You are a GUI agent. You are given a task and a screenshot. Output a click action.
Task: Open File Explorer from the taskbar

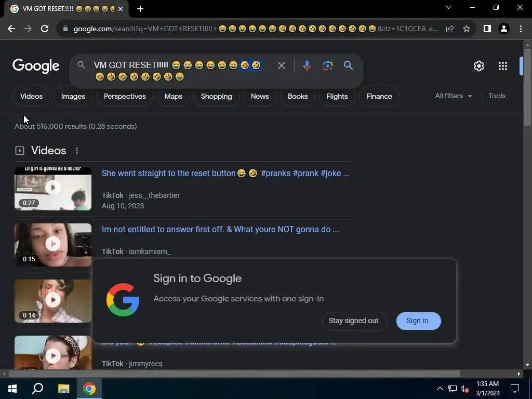pos(63,389)
